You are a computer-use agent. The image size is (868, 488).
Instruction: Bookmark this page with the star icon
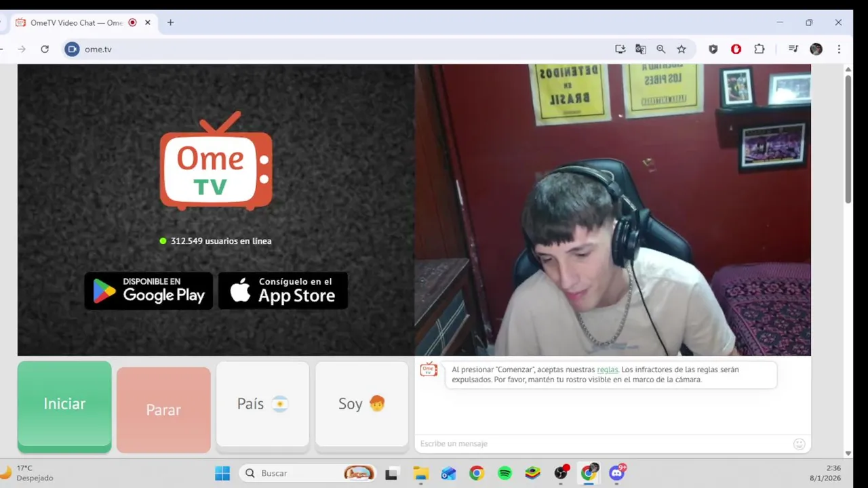(682, 49)
